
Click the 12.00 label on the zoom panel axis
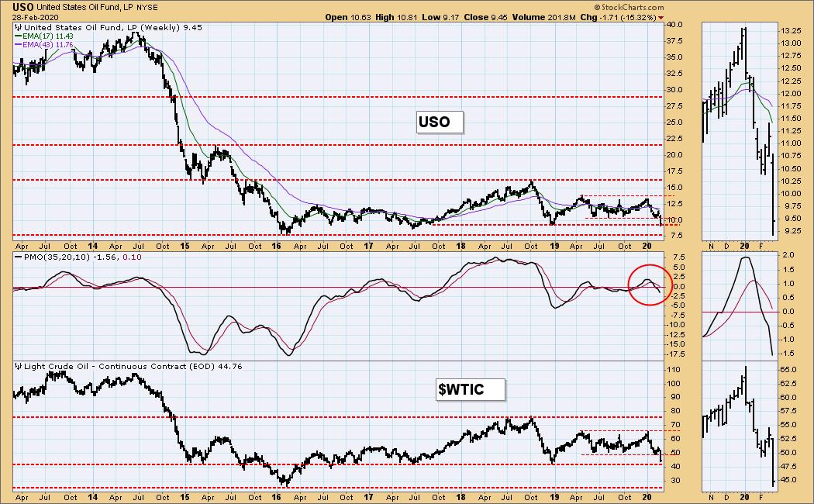[791, 93]
